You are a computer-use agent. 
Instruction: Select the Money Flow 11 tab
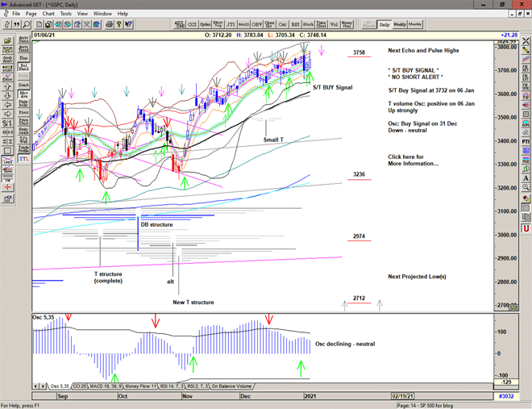(139, 386)
